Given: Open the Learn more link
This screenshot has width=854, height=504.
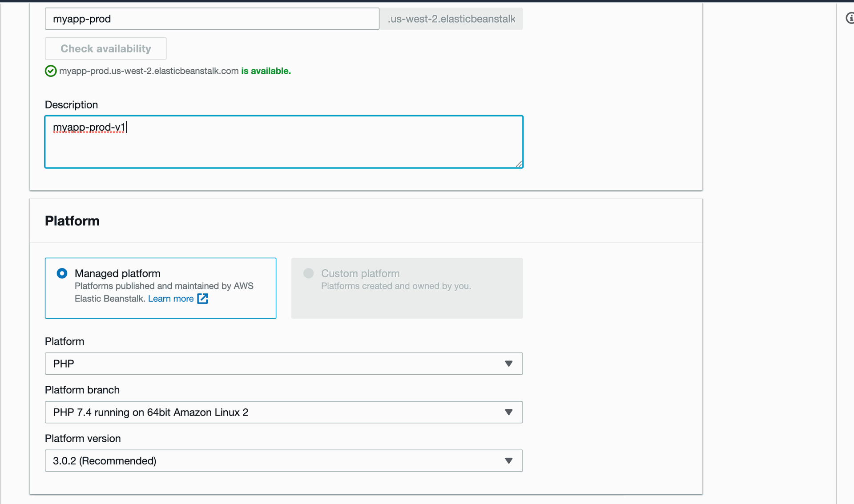Looking at the screenshot, I should (x=171, y=299).
